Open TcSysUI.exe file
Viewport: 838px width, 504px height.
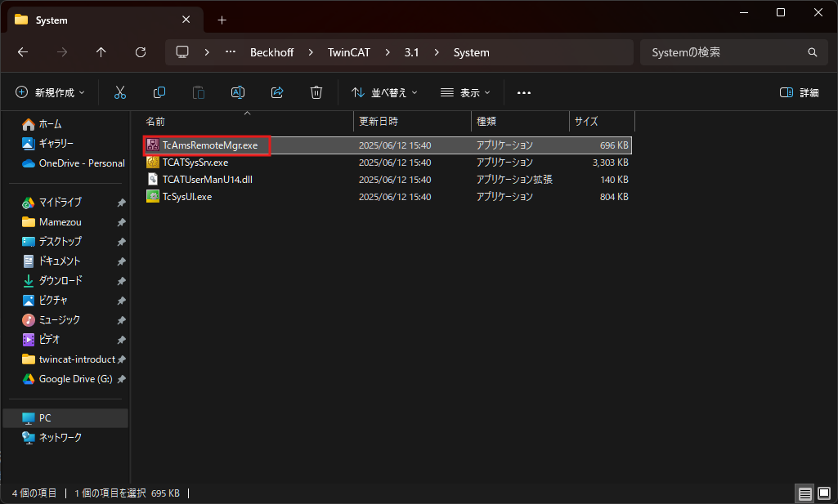click(x=186, y=197)
